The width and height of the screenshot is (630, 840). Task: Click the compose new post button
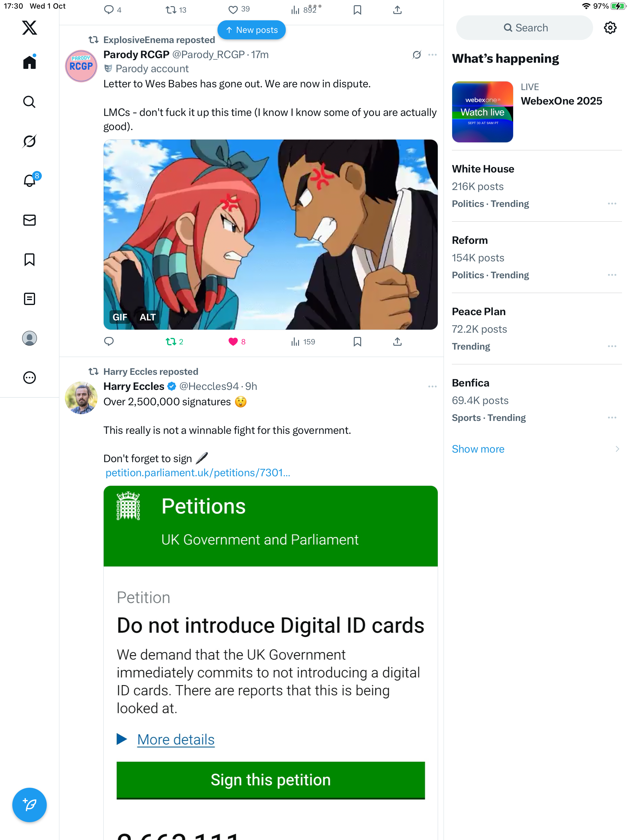(x=29, y=804)
